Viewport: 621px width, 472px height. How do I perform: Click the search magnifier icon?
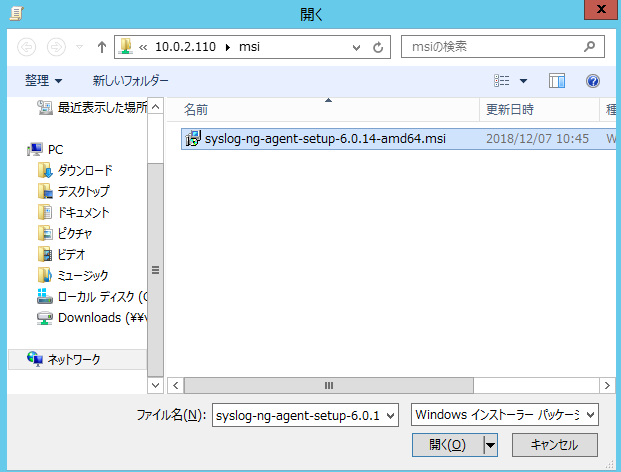(590, 47)
